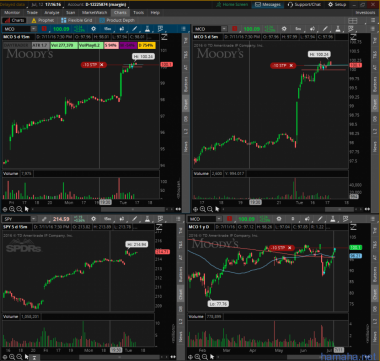Open Drawings pencil tool on SPY chart
Viewport: 380px width, 361px height.
135,219
